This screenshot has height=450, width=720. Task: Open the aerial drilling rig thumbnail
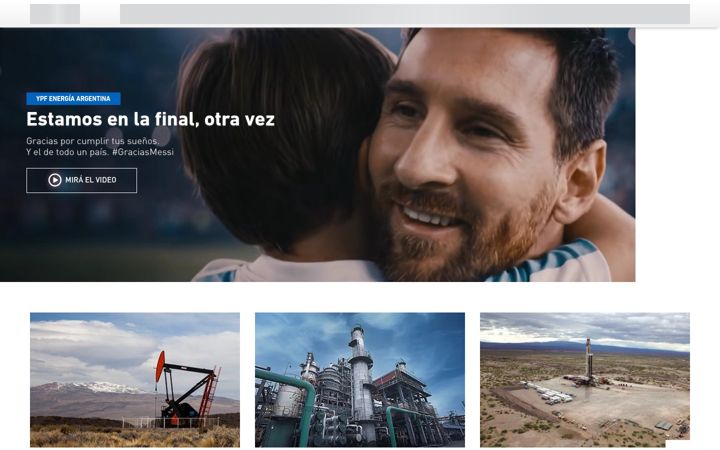click(x=585, y=380)
